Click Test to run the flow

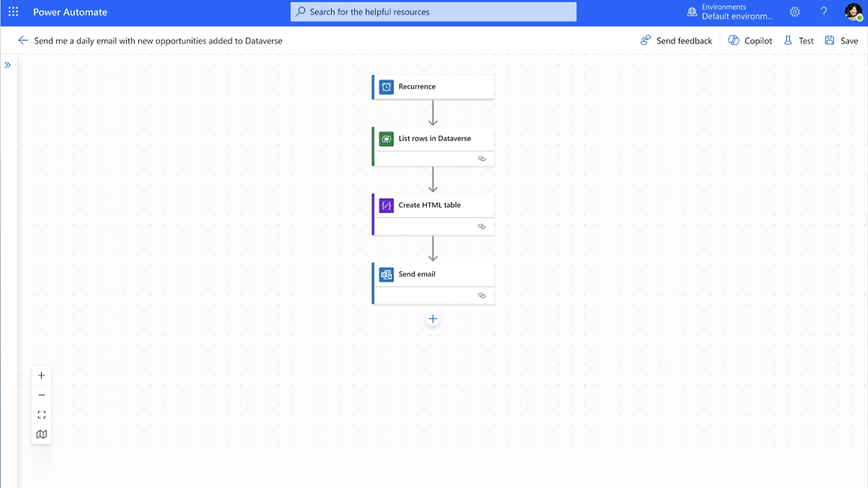click(x=799, y=41)
